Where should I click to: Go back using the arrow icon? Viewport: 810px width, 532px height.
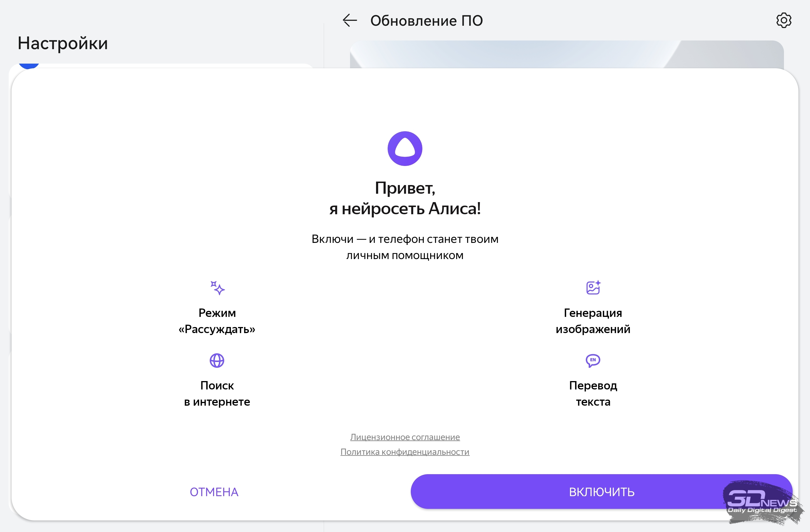(349, 21)
